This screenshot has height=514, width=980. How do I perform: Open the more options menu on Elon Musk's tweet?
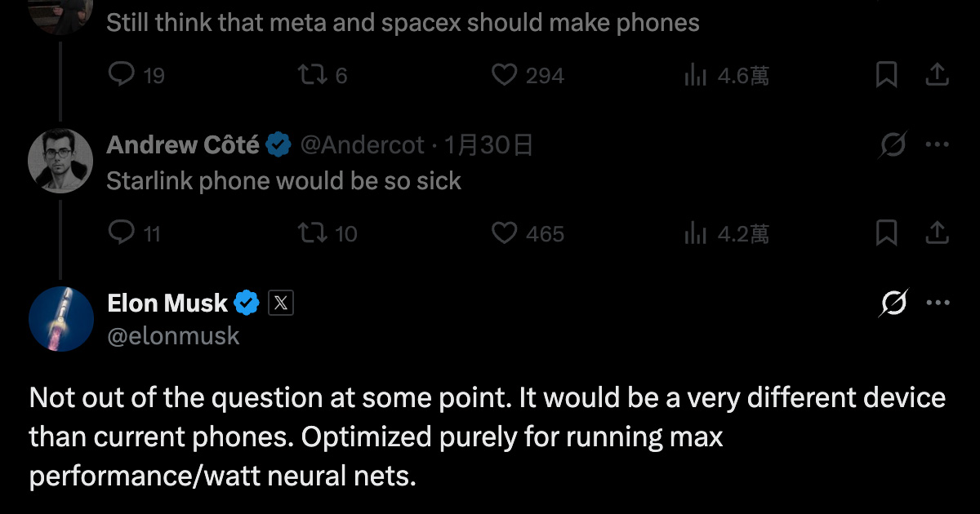[x=938, y=302]
